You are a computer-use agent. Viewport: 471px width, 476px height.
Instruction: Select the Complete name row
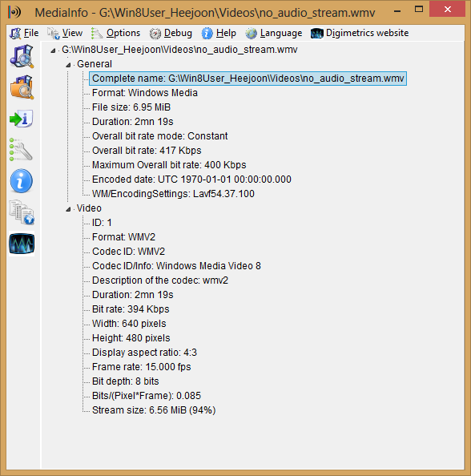248,79
